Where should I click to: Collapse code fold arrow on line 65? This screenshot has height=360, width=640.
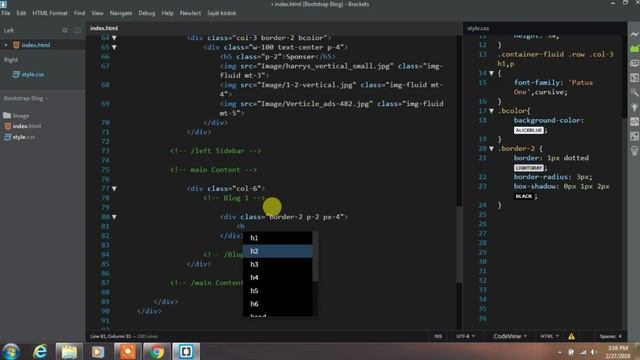114,47
